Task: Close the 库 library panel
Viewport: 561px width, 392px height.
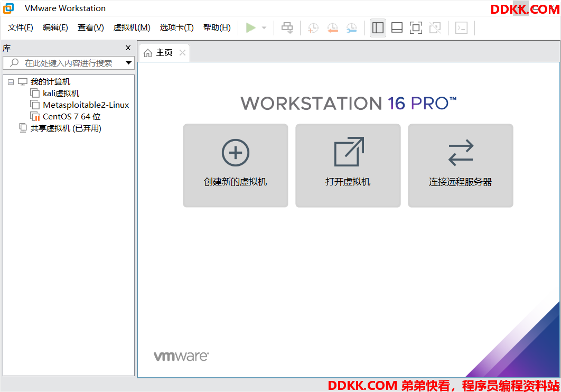Action: (128, 48)
